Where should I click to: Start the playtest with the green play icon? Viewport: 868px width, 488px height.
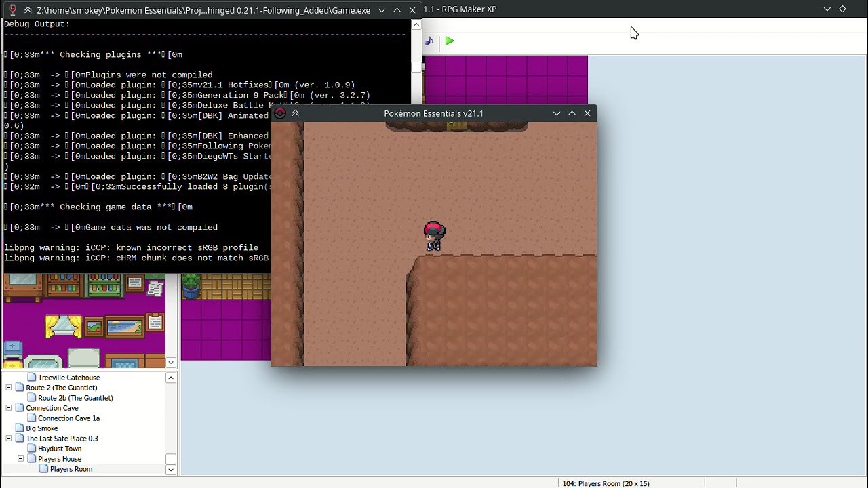450,41
